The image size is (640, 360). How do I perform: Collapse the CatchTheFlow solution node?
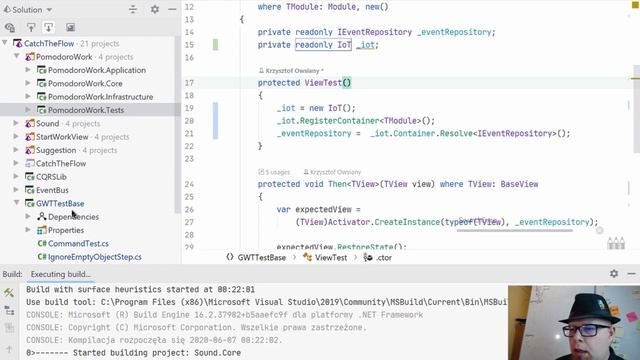point(5,43)
